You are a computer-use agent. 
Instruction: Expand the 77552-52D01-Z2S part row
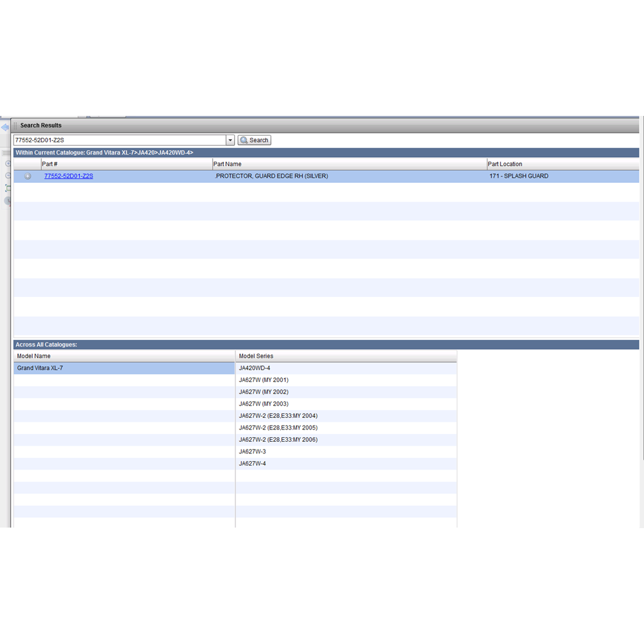[x=28, y=176]
